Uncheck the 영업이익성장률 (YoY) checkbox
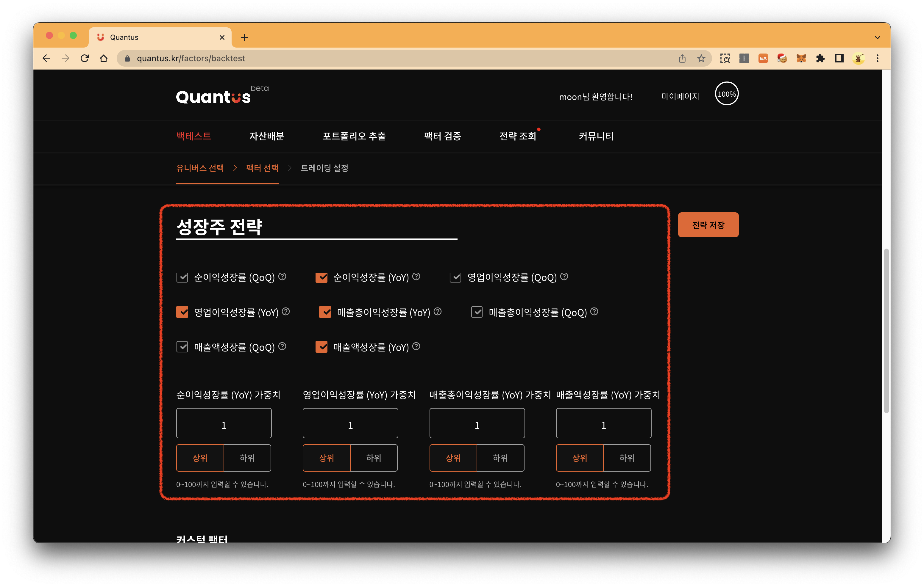Viewport: 924px width, 587px height. coord(182,312)
